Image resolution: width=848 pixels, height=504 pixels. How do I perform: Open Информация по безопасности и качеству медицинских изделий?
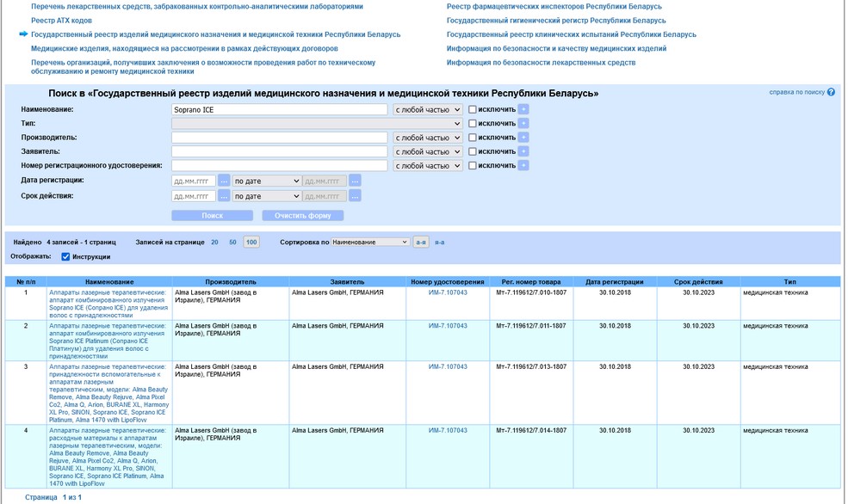[556, 49]
